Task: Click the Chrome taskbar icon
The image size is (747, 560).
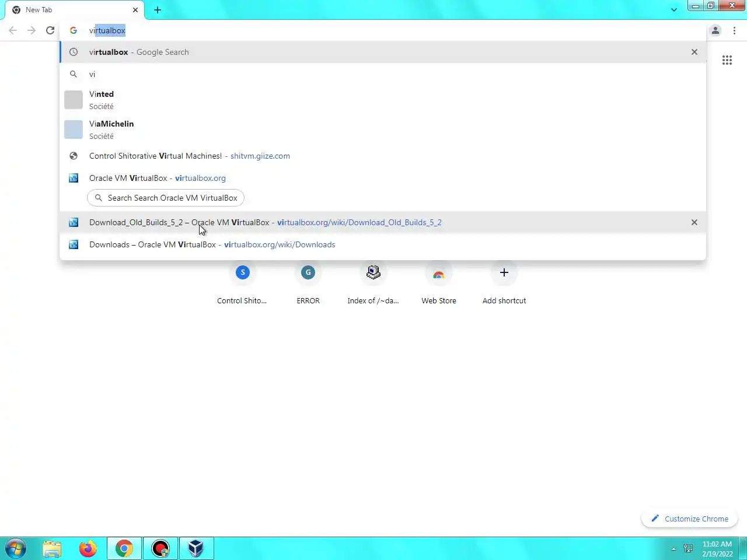Action: 124,548
